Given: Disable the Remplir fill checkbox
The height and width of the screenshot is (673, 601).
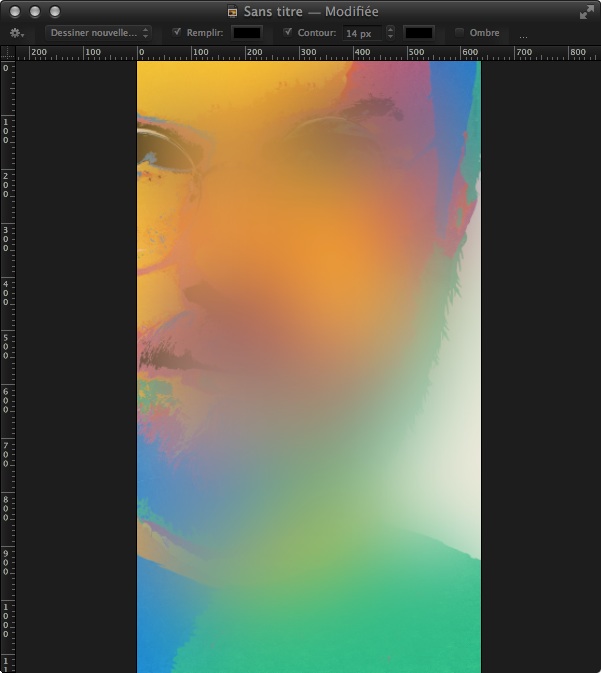Looking at the screenshot, I should pos(176,32).
